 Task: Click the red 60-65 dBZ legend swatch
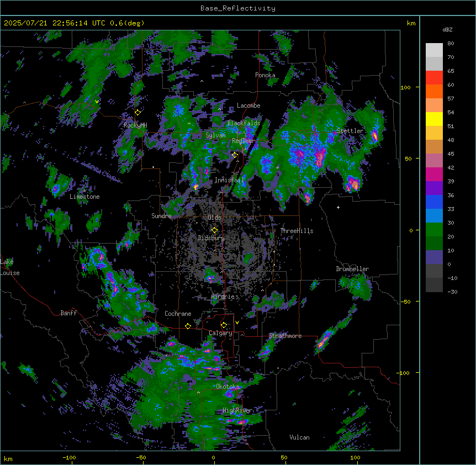click(x=434, y=78)
